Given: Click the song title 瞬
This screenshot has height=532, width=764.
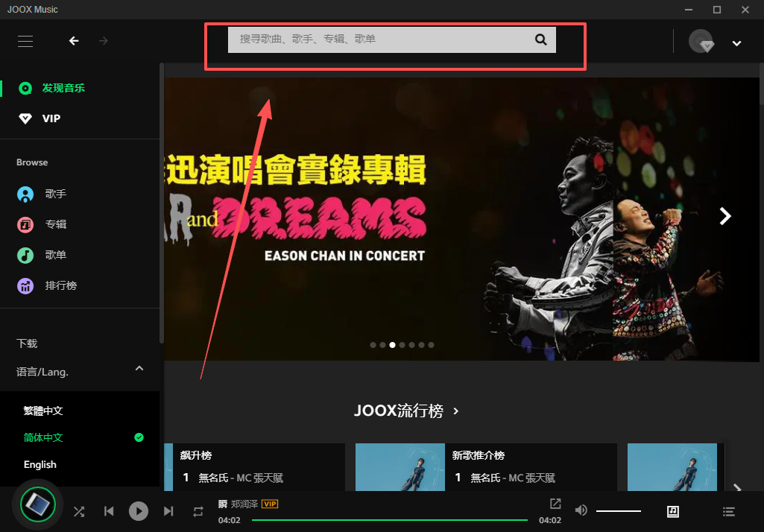Looking at the screenshot, I should pyautogui.click(x=223, y=504).
